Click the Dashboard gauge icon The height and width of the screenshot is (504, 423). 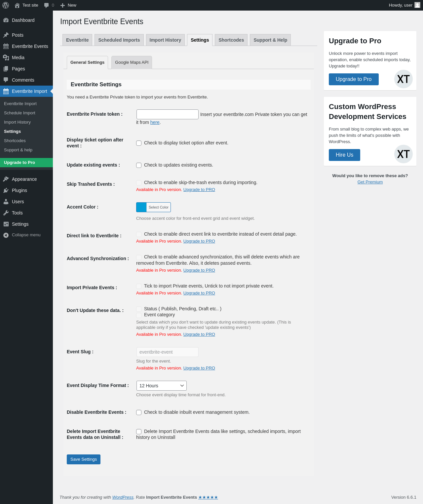click(x=6, y=20)
